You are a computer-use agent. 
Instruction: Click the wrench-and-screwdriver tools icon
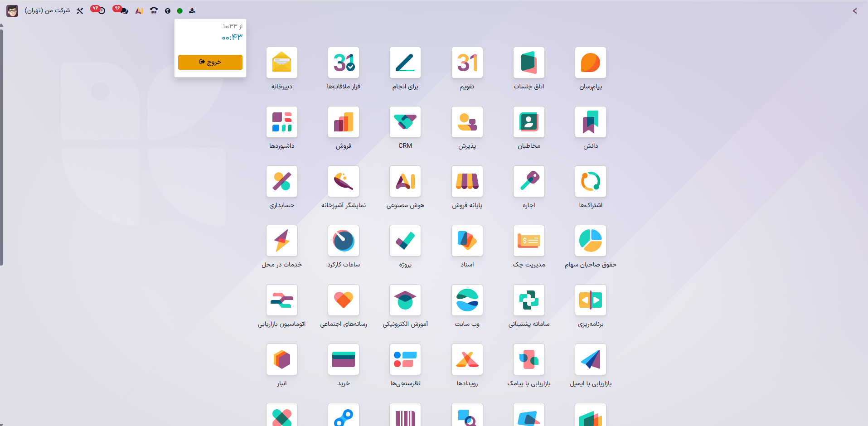click(x=80, y=11)
